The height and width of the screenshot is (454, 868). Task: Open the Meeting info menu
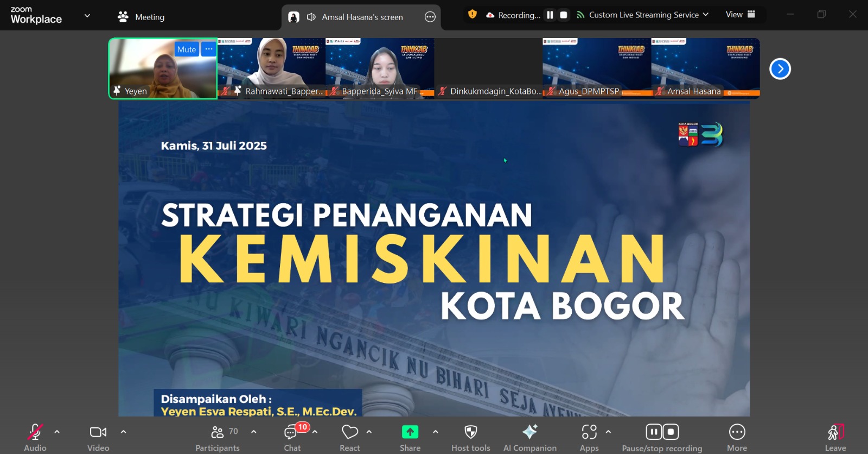(x=142, y=17)
